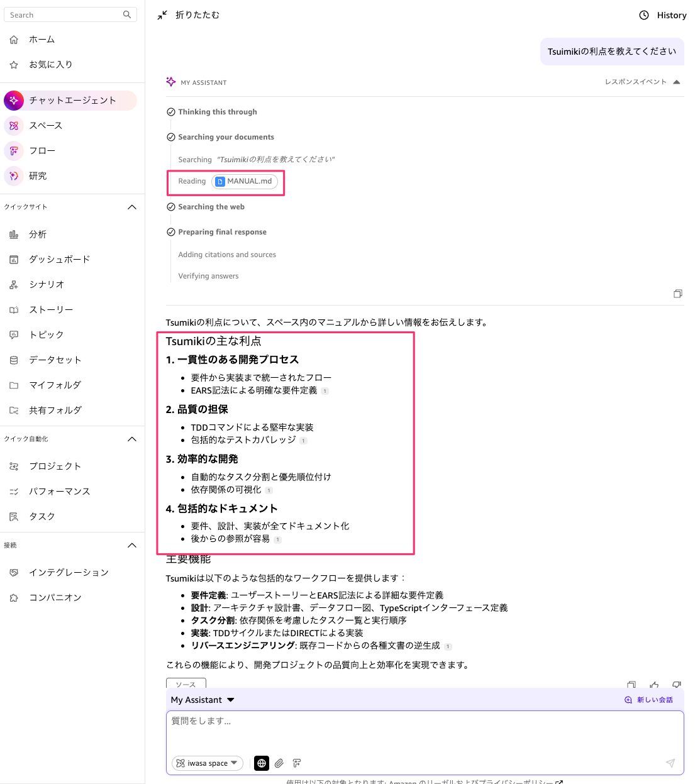The image size is (700, 784).
Task: Collapse the クイックサイト sidebar section
Action: tap(132, 207)
